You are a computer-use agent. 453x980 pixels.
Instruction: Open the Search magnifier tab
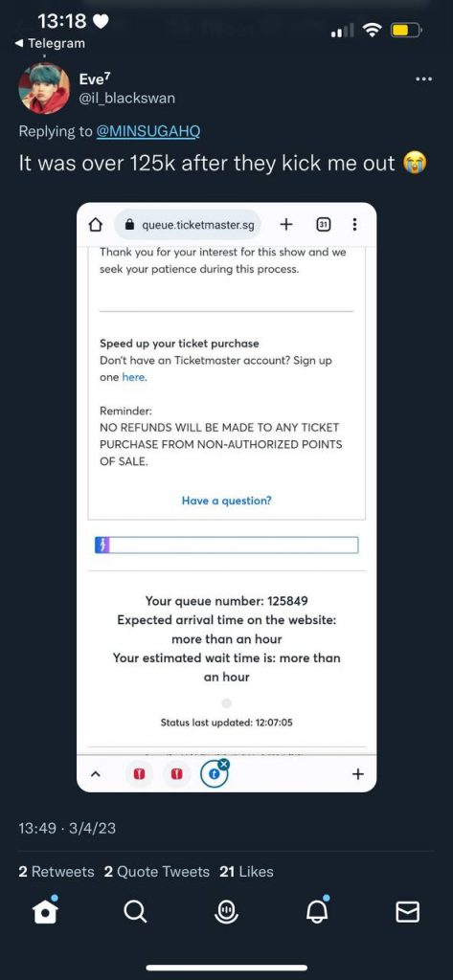click(135, 912)
